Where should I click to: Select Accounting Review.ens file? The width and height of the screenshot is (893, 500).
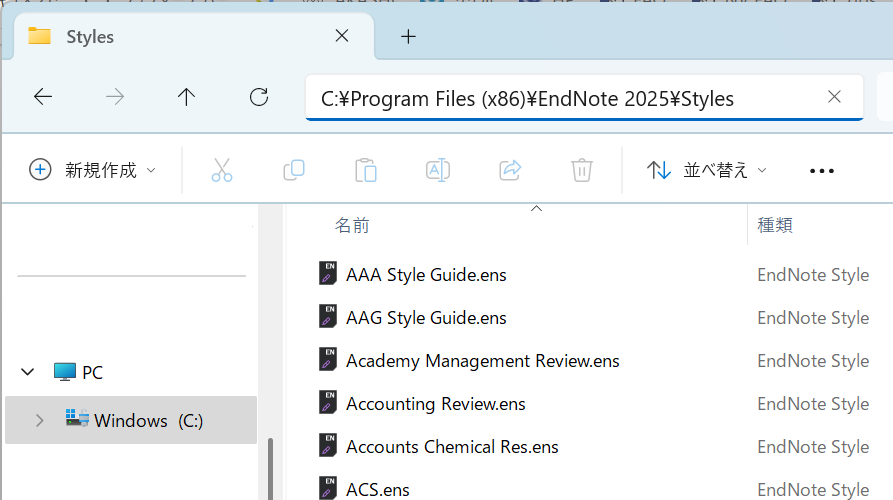point(436,404)
